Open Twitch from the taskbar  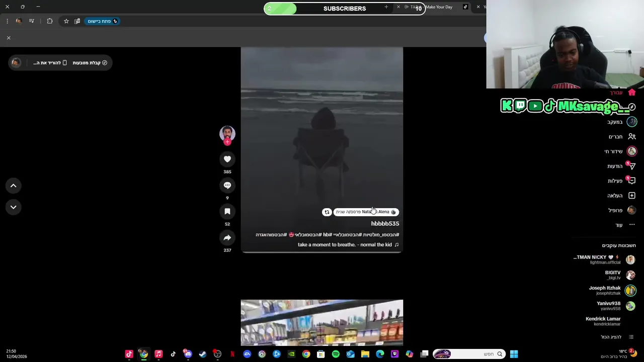pos(395,354)
